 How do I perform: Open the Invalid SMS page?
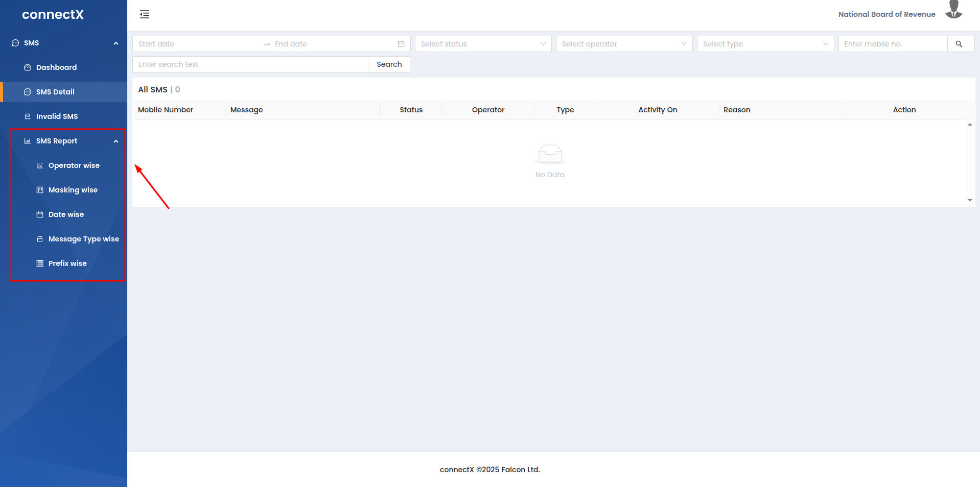click(x=57, y=116)
